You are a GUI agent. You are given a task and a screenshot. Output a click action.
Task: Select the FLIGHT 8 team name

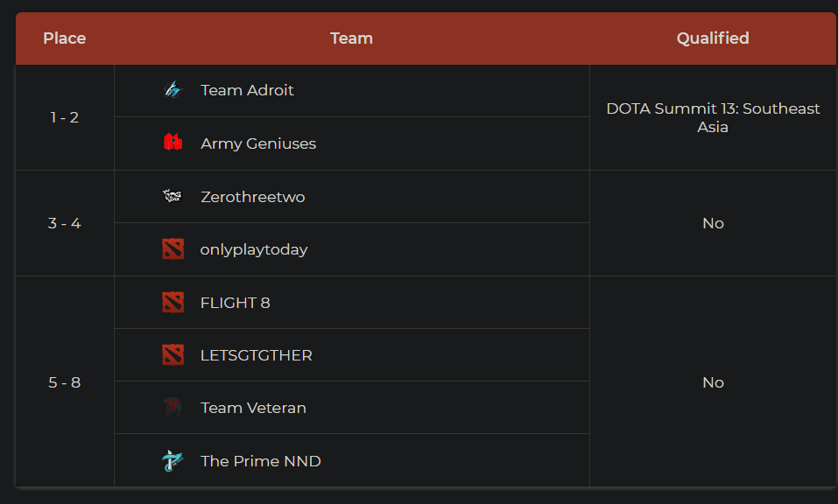[x=235, y=303]
